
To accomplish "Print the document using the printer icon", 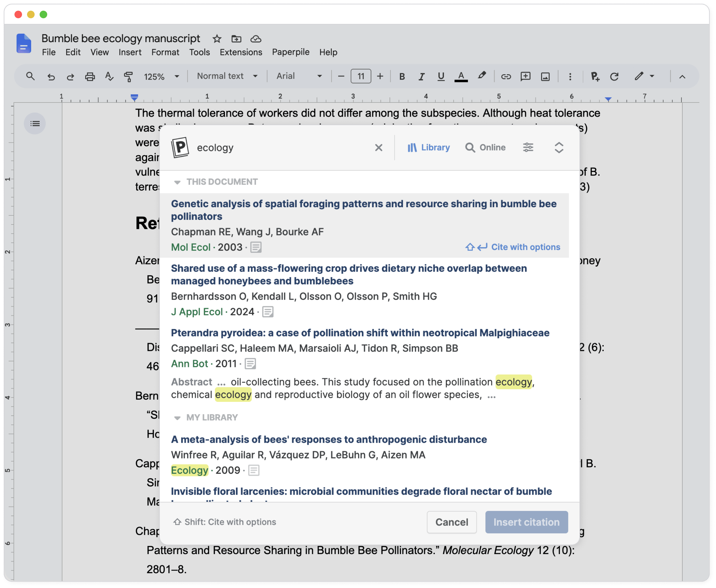I will click(90, 76).
